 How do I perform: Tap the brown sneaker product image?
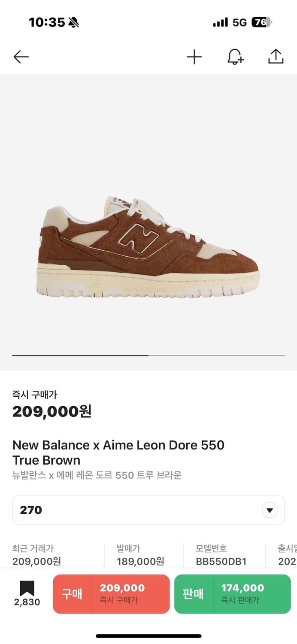[x=148, y=247]
